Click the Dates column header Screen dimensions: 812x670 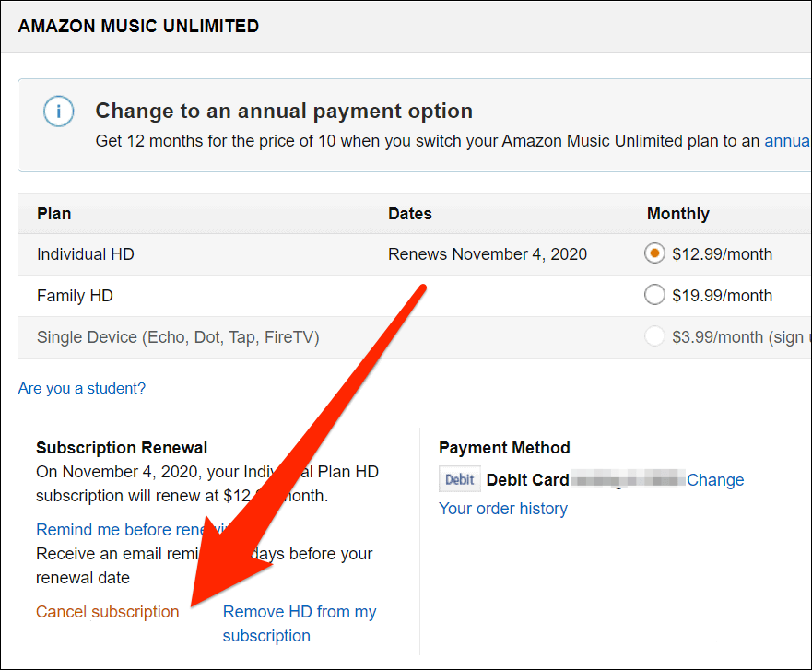tap(409, 214)
